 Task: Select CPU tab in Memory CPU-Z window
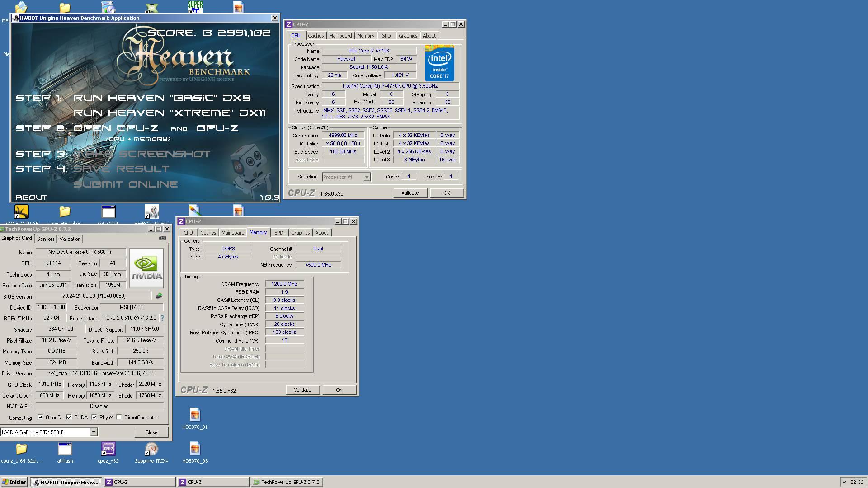tap(188, 233)
